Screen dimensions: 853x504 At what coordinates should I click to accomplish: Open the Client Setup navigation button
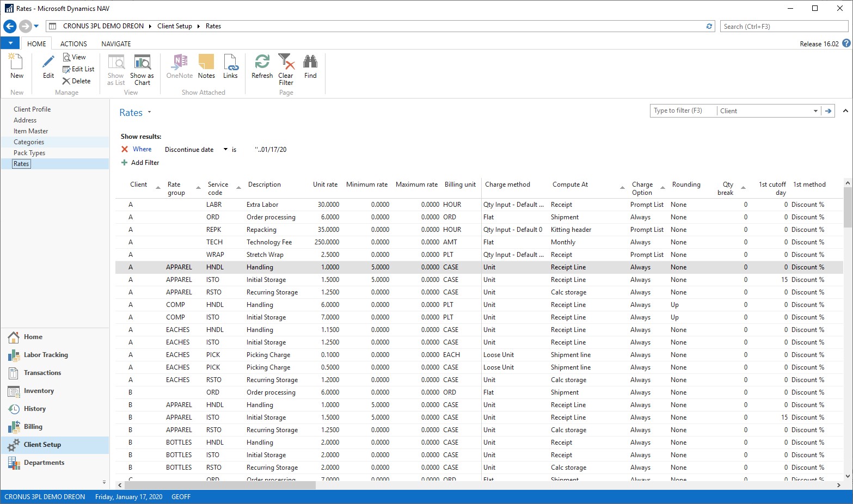click(55, 445)
